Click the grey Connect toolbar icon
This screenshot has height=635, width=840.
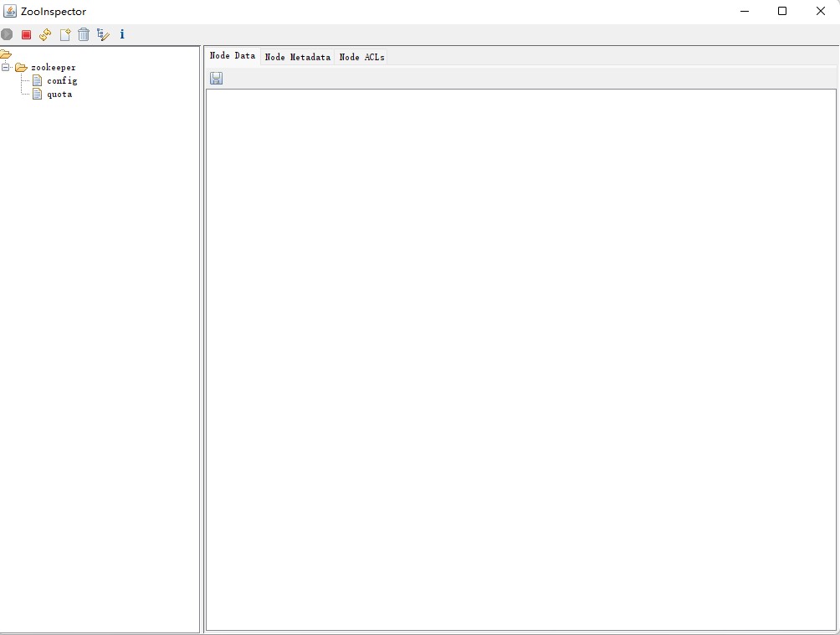tap(7, 34)
